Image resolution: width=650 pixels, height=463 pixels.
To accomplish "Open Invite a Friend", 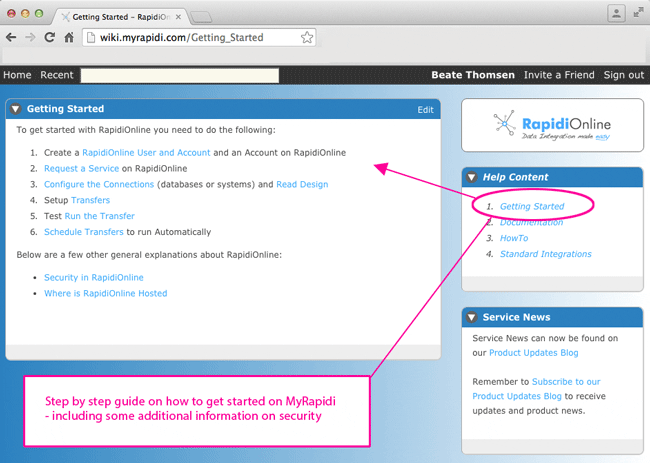I will (x=559, y=75).
